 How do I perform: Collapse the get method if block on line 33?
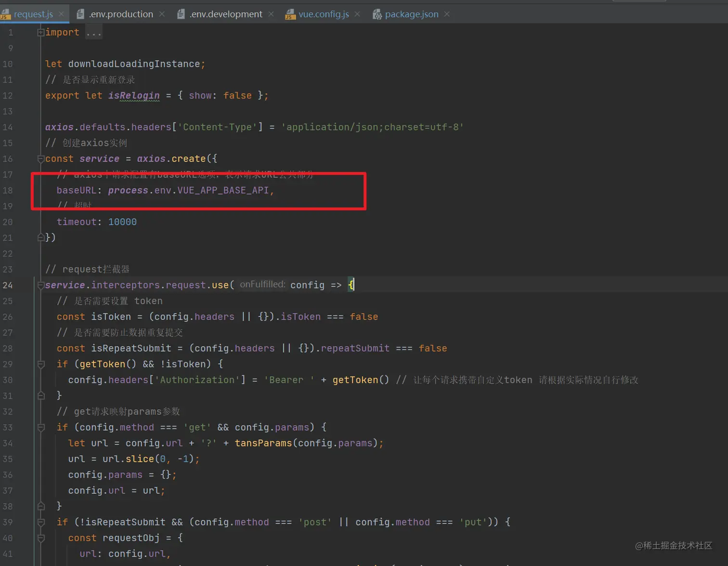41,427
